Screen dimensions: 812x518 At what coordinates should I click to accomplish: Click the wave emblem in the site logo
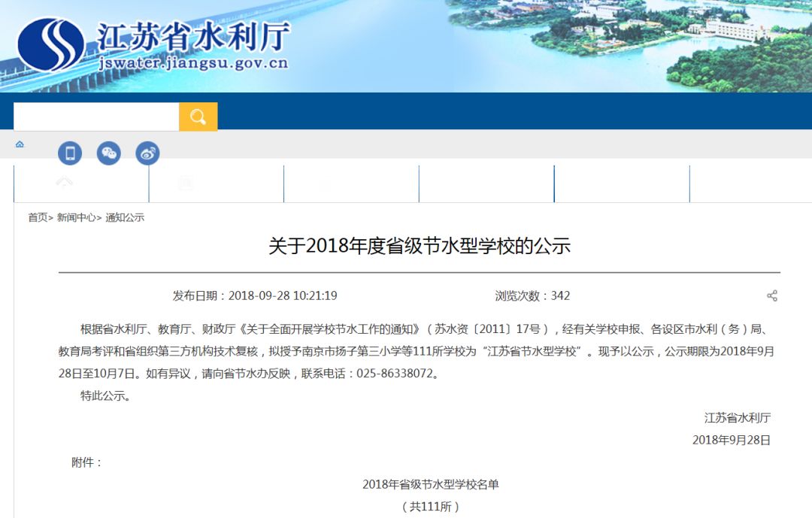(49, 43)
